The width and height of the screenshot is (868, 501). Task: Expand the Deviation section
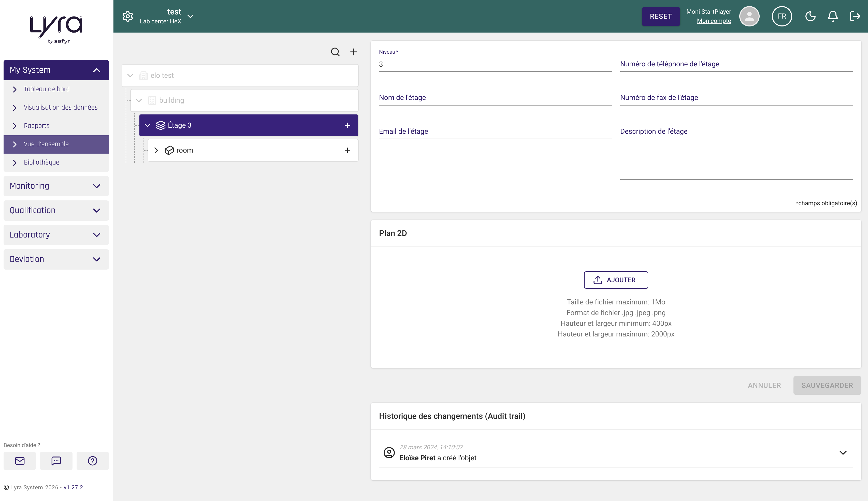(x=56, y=259)
